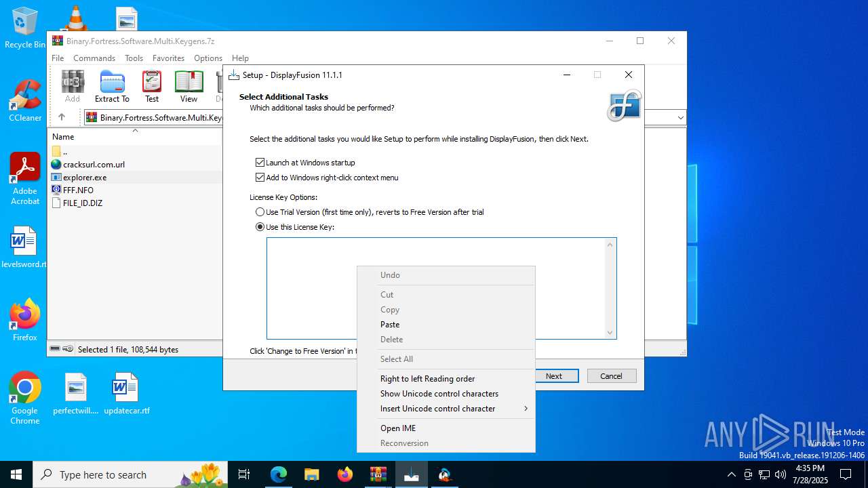
Task: Open the Commands menu in WinRAR
Action: coord(94,58)
